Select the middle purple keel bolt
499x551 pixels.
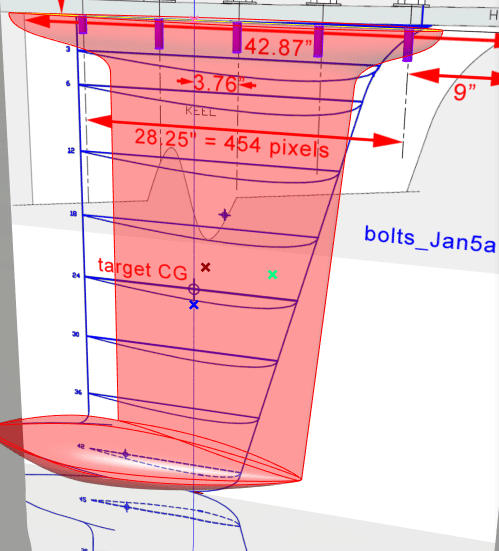coord(237,37)
